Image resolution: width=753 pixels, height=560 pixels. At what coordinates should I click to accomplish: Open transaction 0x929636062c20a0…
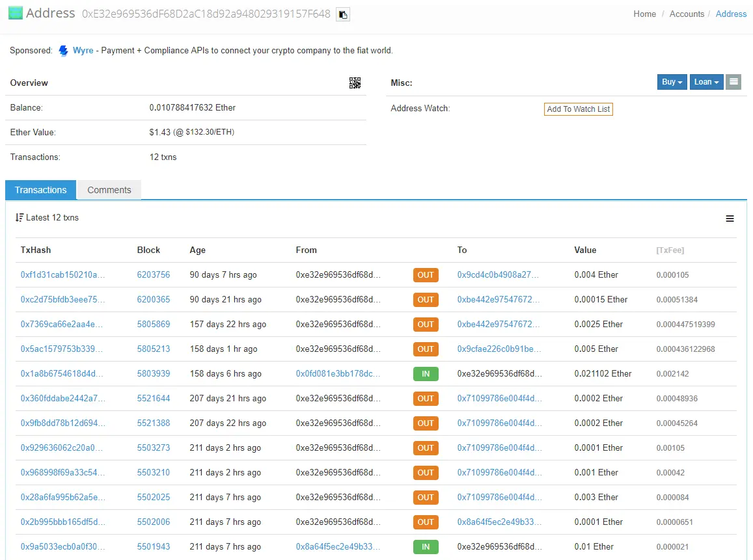[61, 447]
